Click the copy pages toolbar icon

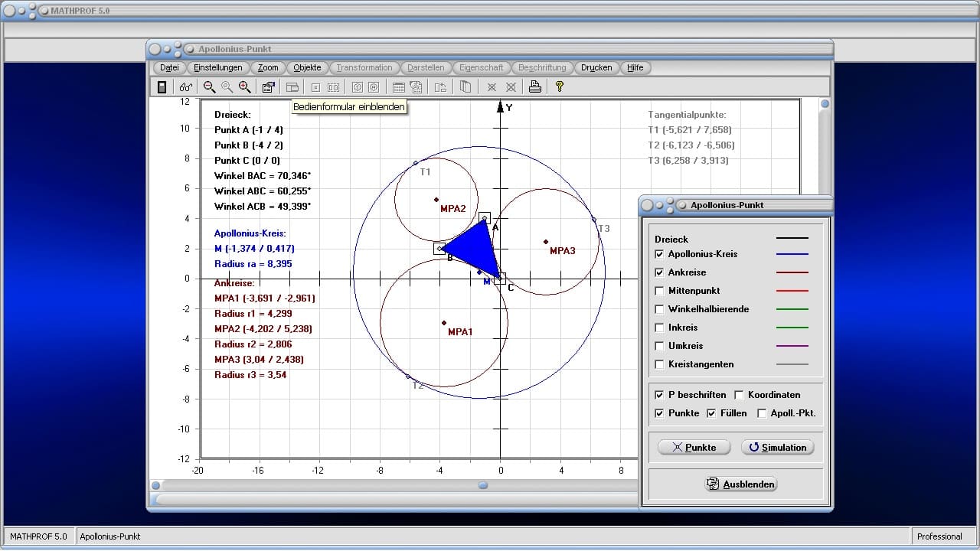[465, 87]
